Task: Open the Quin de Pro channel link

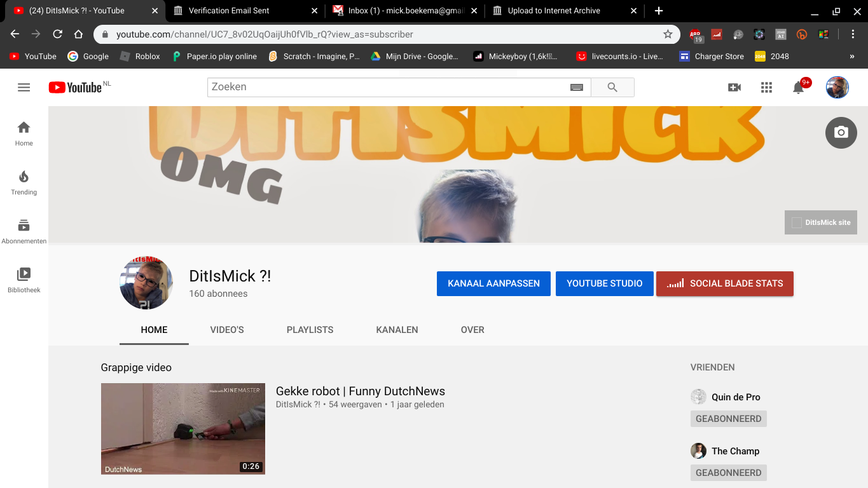Action: 736,397
